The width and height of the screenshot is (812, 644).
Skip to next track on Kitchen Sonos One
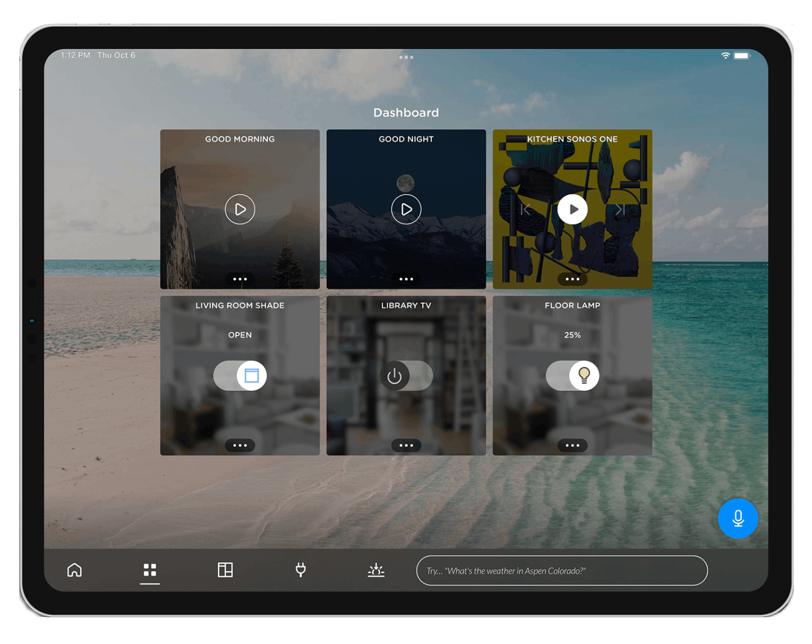point(620,209)
